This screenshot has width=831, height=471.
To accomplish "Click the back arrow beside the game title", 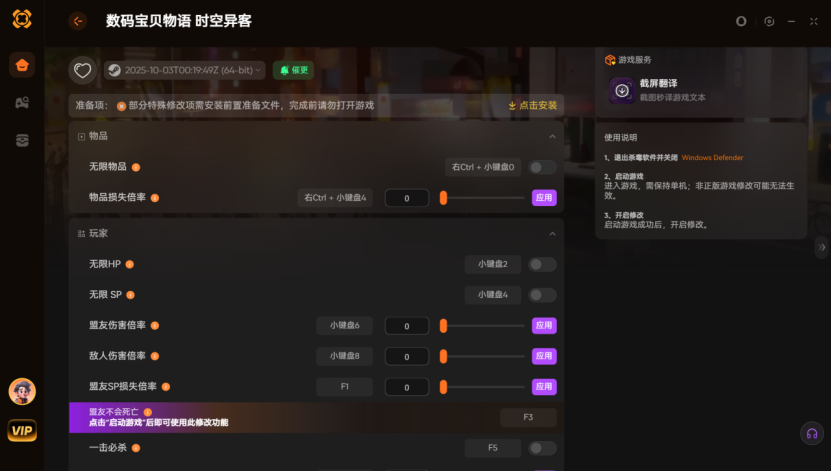I will 78,21.
